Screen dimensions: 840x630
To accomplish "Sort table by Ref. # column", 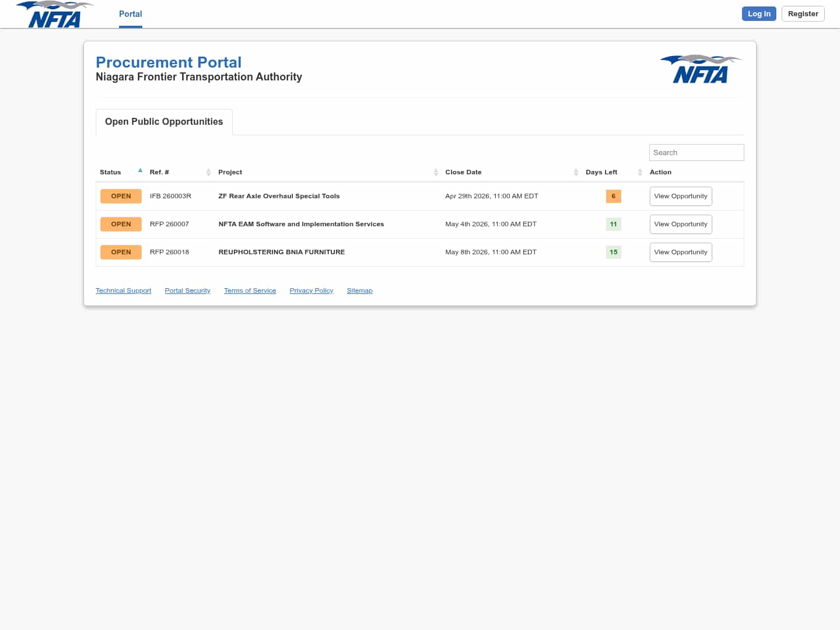I will click(159, 172).
